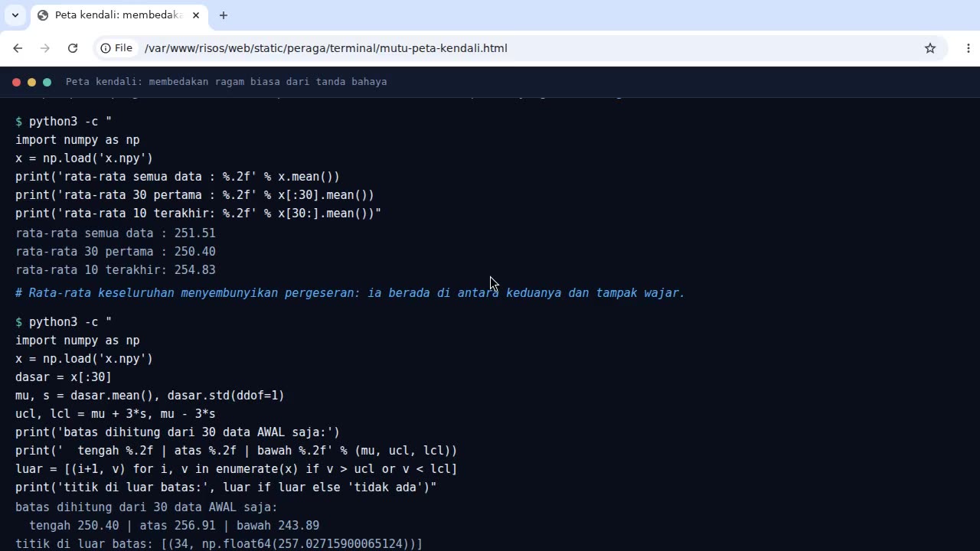Click the blue comment line about Rata-rata keseluruhan
980x551 pixels.
click(x=350, y=293)
